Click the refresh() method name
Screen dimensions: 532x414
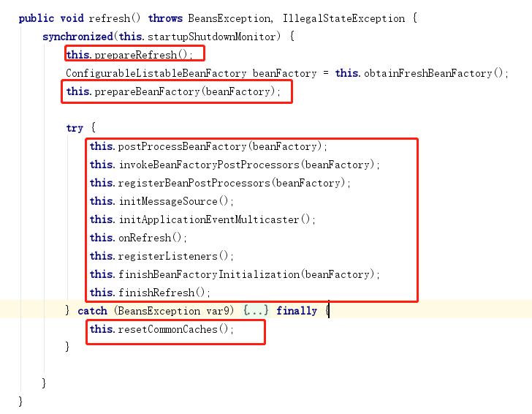[x=114, y=18]
